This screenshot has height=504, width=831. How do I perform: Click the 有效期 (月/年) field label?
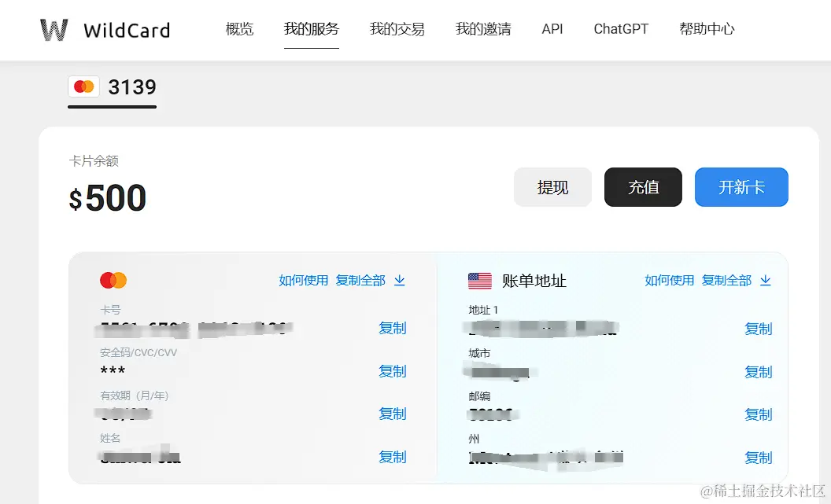coord(134,395)
